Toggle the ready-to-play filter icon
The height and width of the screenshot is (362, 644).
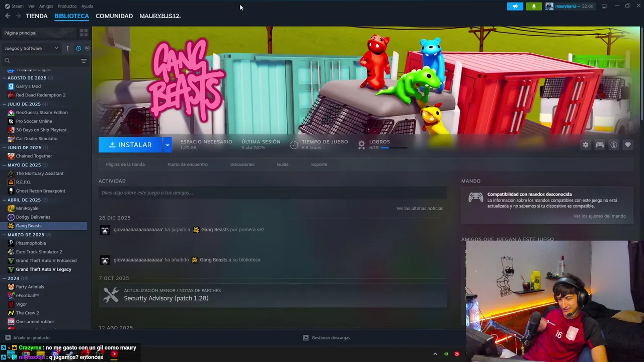pos(87,48)
